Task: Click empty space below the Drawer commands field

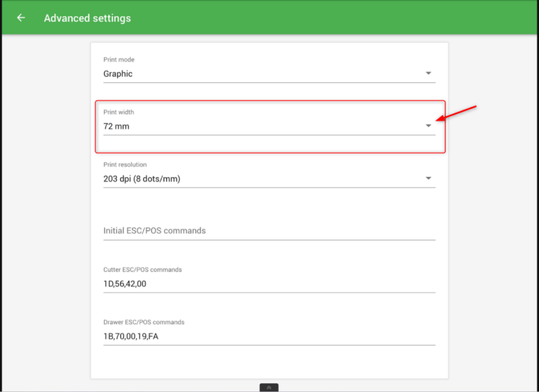Action: (x=269, y=362)
